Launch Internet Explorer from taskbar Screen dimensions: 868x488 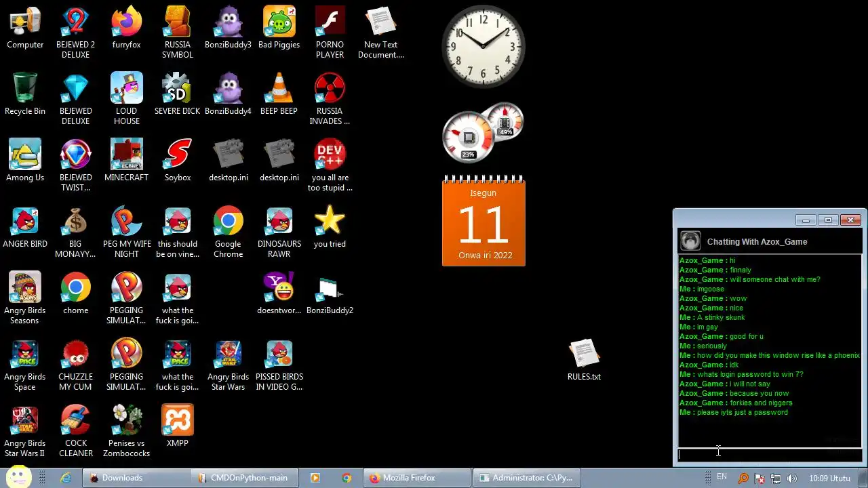pos(66,478)
